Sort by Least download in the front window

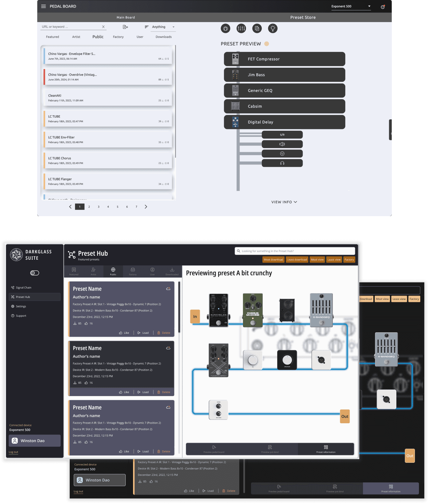(297, 260)
